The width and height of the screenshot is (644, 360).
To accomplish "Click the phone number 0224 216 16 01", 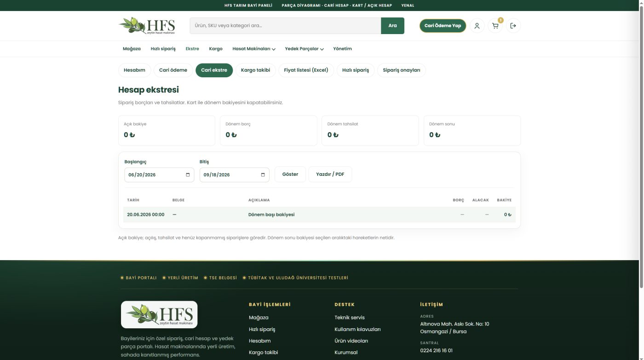I will [437, 350].
